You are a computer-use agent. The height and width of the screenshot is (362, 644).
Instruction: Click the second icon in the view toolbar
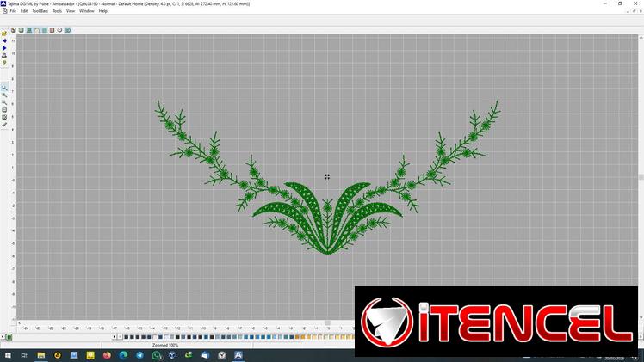coord(22,30)
